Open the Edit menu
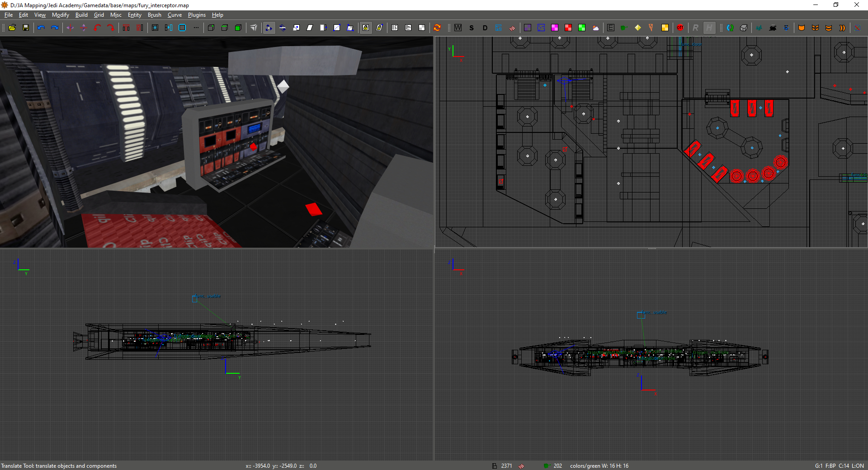The height and width of the screenshot is (470, 868). pyautogui.click(x=24, y=15)
